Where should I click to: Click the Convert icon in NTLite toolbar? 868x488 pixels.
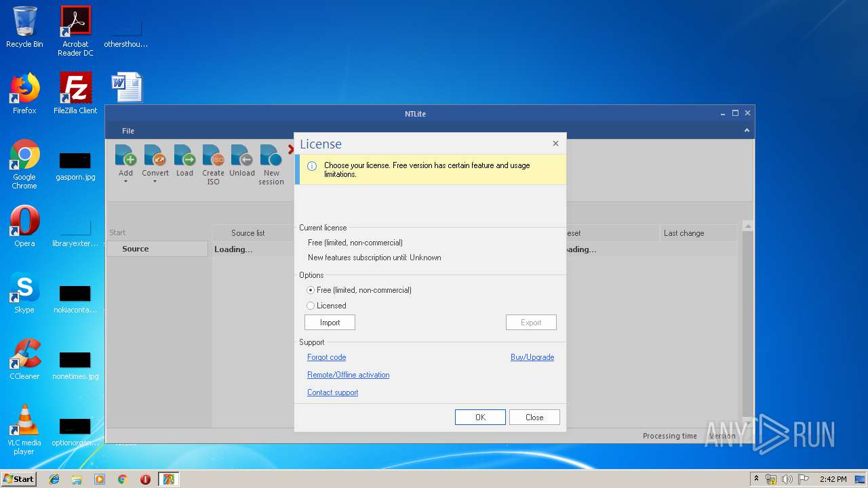pyautogui.click(x=155, y=156)
